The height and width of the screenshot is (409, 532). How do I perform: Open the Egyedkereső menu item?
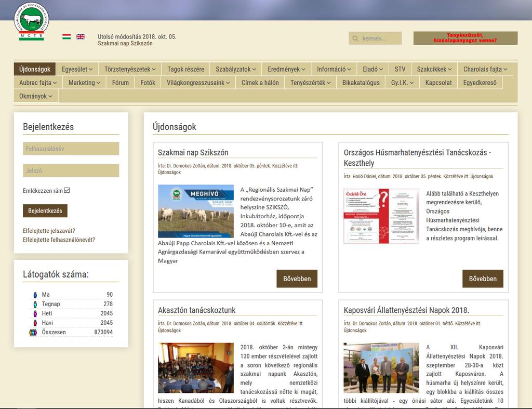[480, 83]
